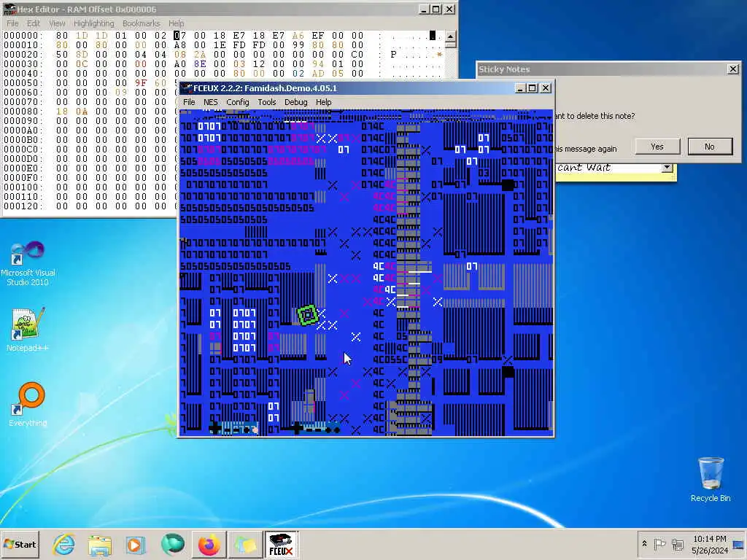Close the FCEUX emulator window
The height and width of the screenshot is (560, 747).
coord(546,88)
